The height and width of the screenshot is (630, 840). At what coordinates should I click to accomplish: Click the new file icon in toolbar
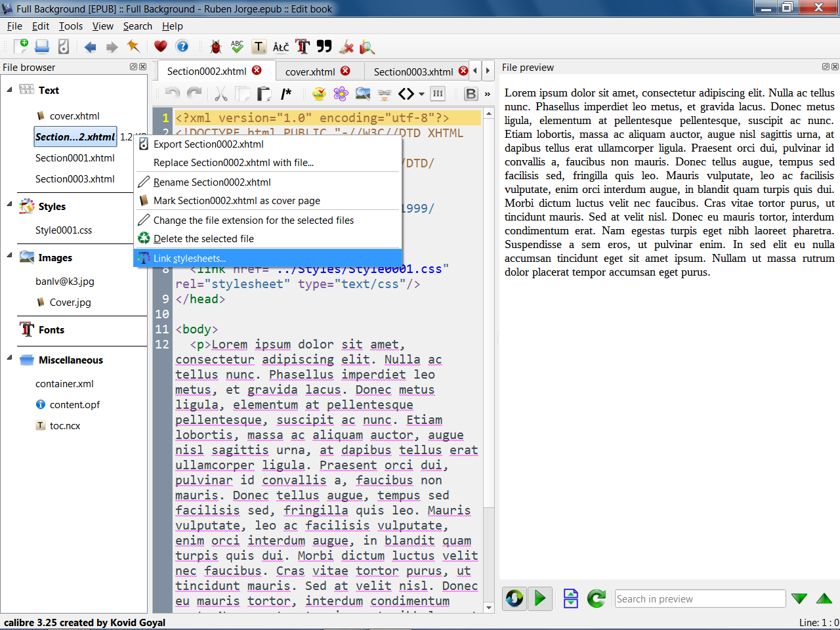21,46
